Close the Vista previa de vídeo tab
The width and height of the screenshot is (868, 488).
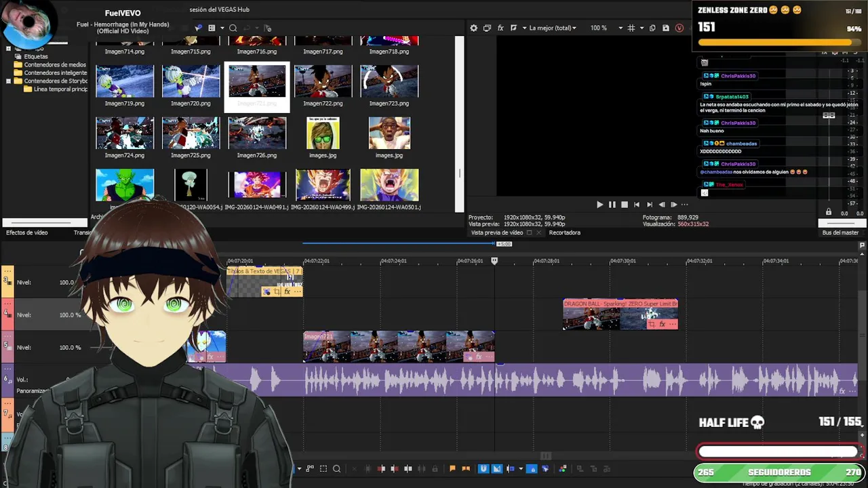538,232
